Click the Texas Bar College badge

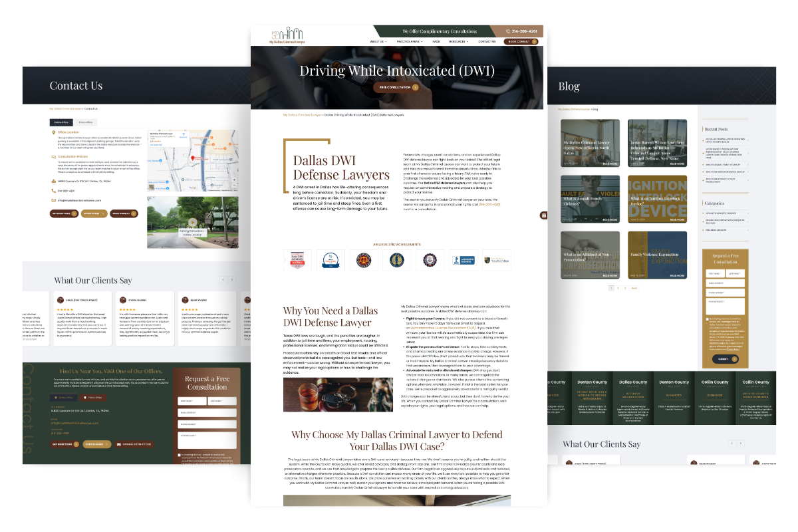pyautogui.click(x=497, y=260)
